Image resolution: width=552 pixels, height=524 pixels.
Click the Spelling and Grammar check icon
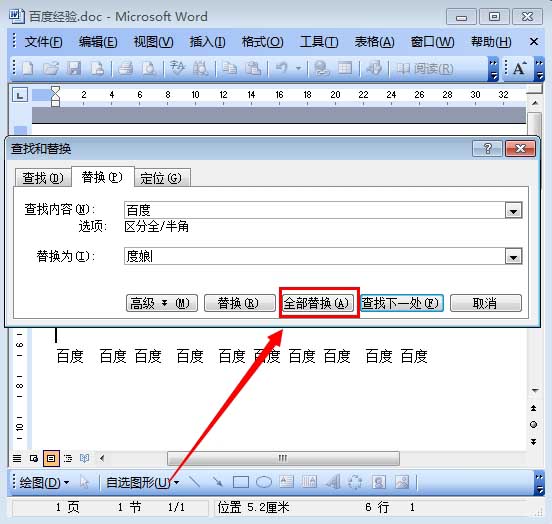pyautogui.click(x=177, y=68)
